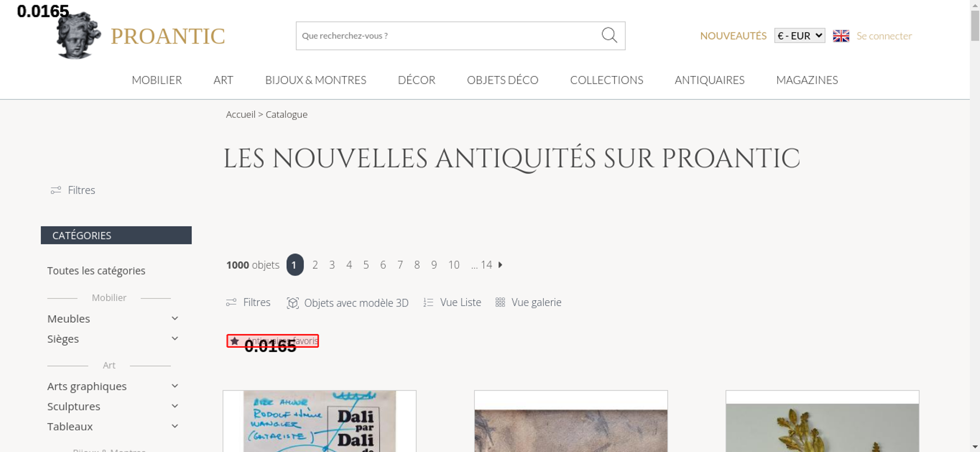The width and height of the screenshot is (980, 452).
Task: Go to page 5 of results
Action: tap(366, 265)
